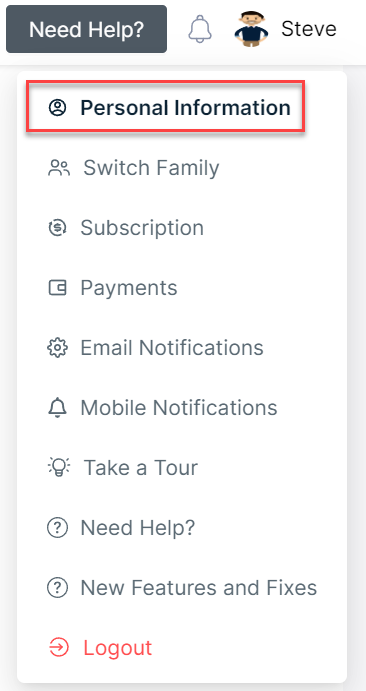Click the Switch Family people icon
This screenshot has height=691, width=366.
(59, 168)
